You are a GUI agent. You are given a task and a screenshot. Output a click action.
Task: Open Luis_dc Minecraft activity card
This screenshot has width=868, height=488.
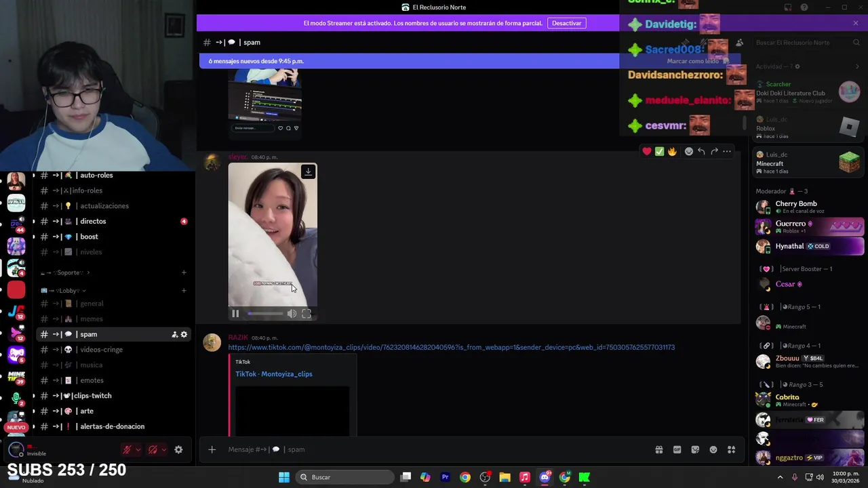pos(808,163)
